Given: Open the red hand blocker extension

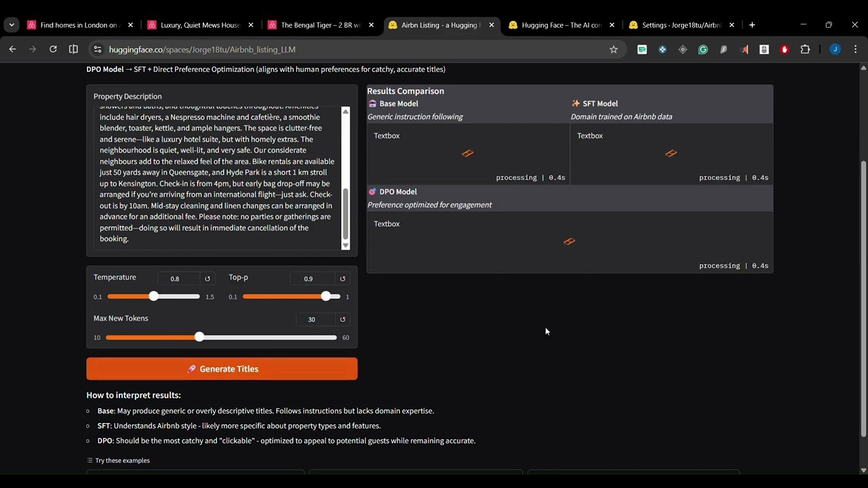Looking at the screenshot, I should [x=785, y=49].
